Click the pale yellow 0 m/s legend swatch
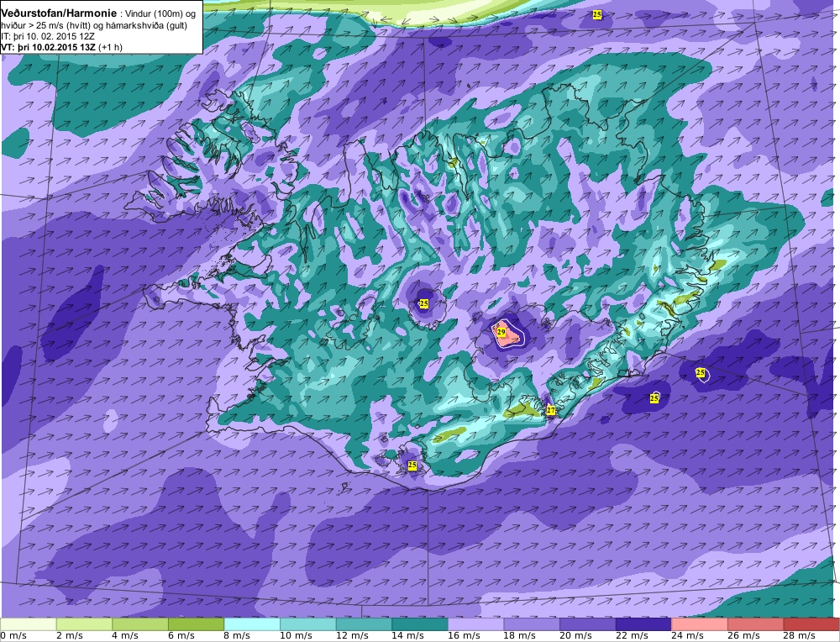The image size is (840, 642). [x=28, y=624]
